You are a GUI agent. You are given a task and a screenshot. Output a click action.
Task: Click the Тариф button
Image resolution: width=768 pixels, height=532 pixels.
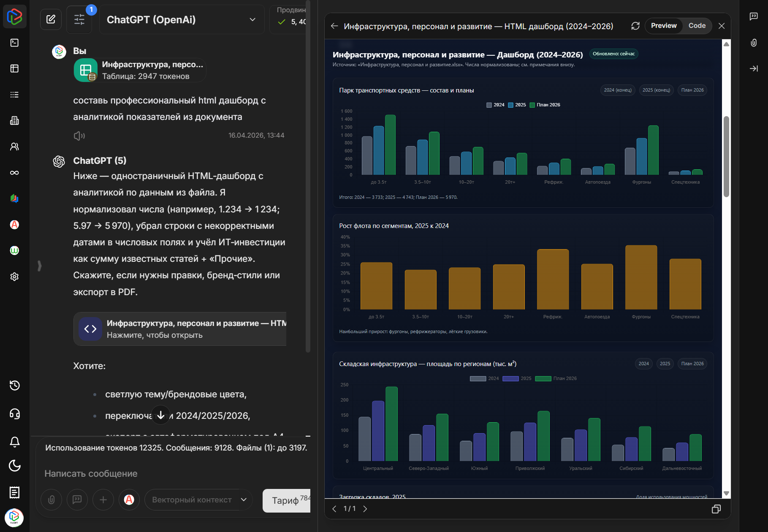[286, 500]
